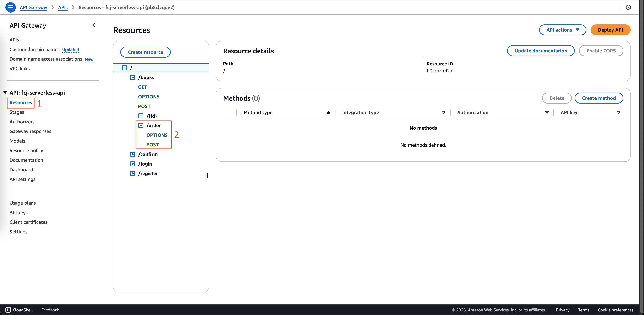This screenshot has width=644, height=315.
Task: Open API settings page
Action: point(22,179)
